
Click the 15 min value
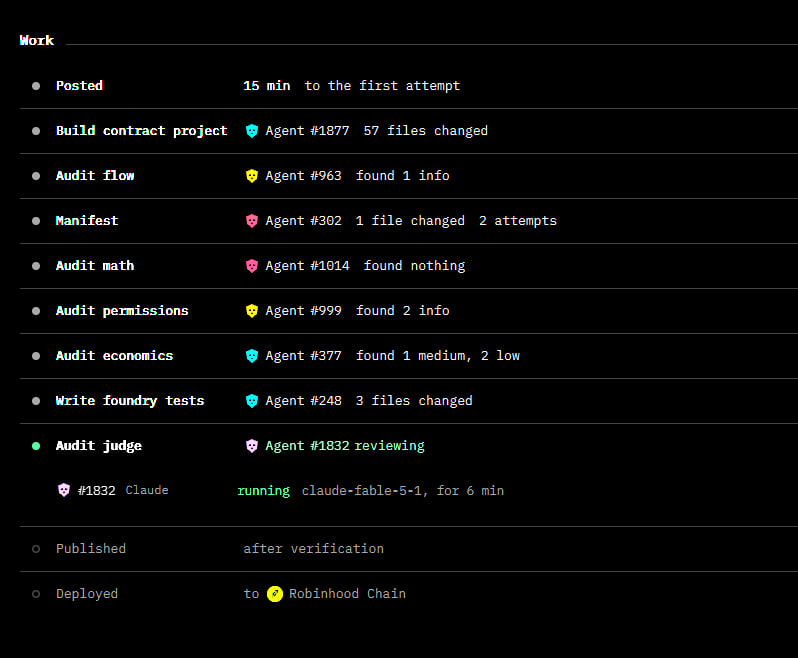coord(266,85)
